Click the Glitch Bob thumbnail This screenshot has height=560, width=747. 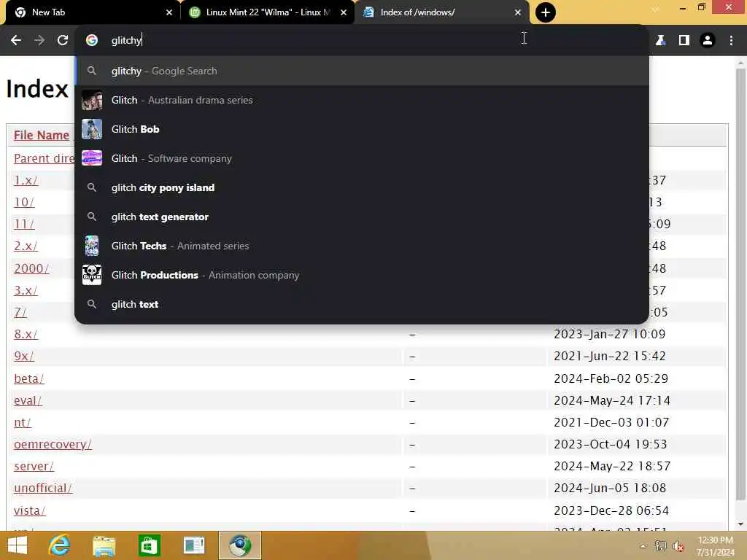point(92,129)
